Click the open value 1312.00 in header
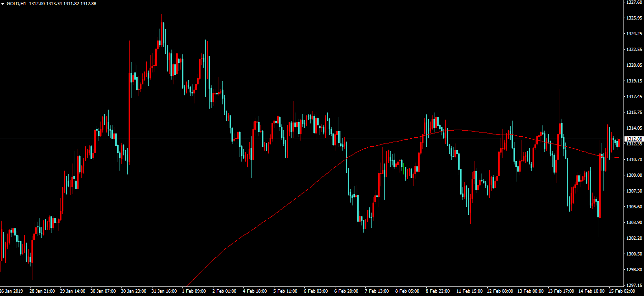The width and height of the screenshot is (644, 296). coord(37,4)
